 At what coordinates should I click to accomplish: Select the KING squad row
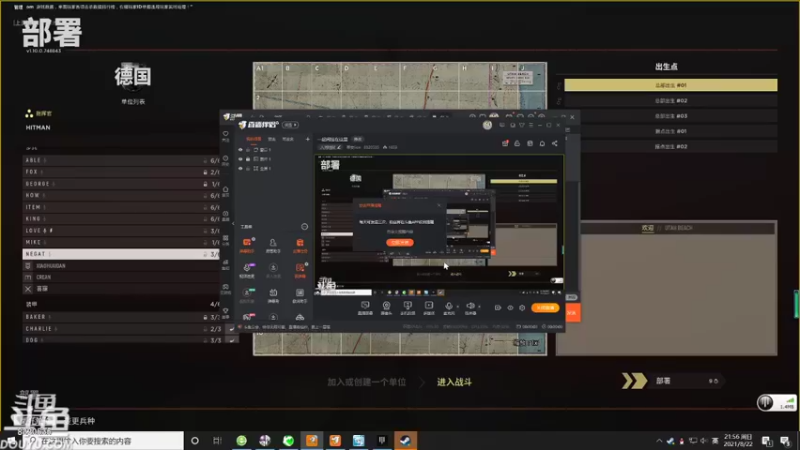tap(121, 219)
